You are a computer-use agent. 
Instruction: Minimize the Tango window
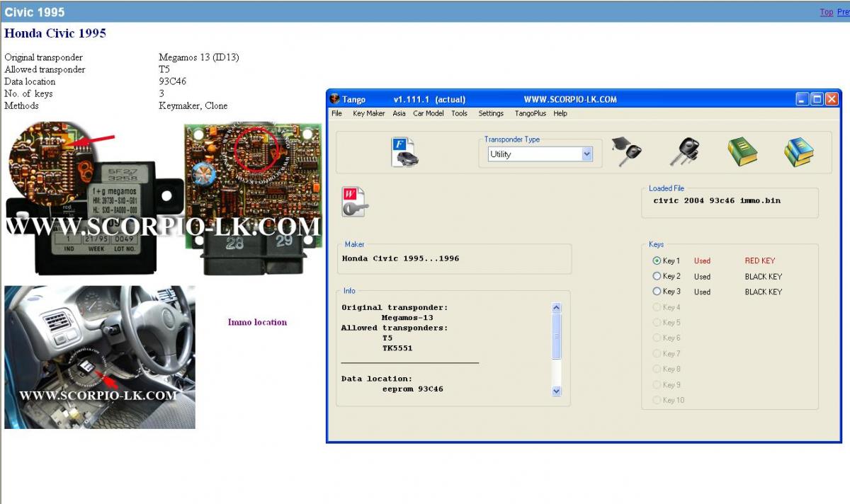[x=802, y=99]
